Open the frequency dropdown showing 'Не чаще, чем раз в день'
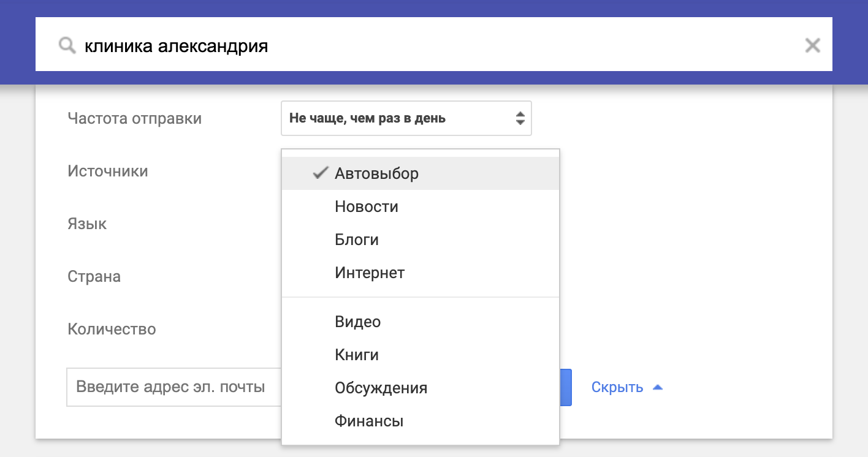 pos(406,118)
